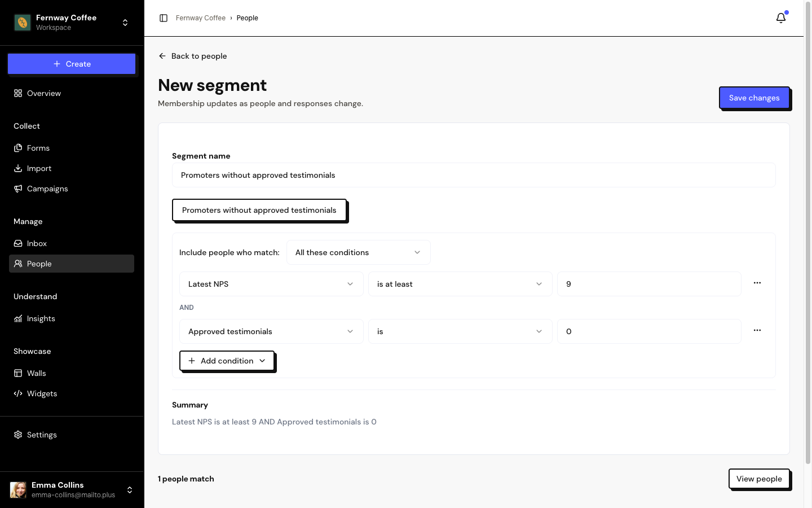Click Emma Collins profile avatar
The width and height of the screenshot is (812, 508).
point(19,489)
